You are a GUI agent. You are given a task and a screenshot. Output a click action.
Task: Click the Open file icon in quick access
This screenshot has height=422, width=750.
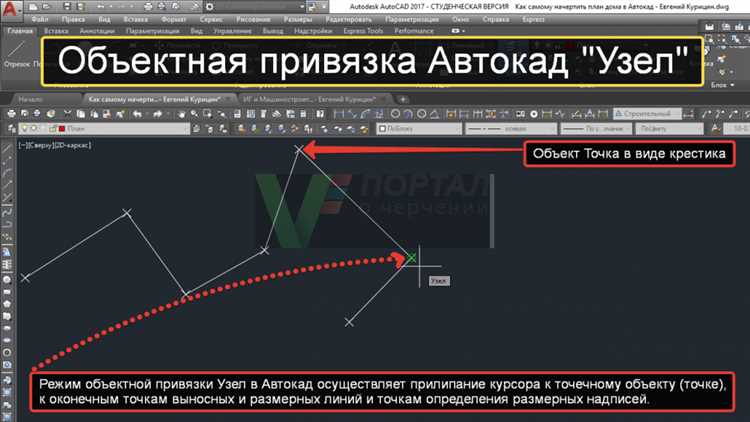pyautogui.click(x=46, y=7)
